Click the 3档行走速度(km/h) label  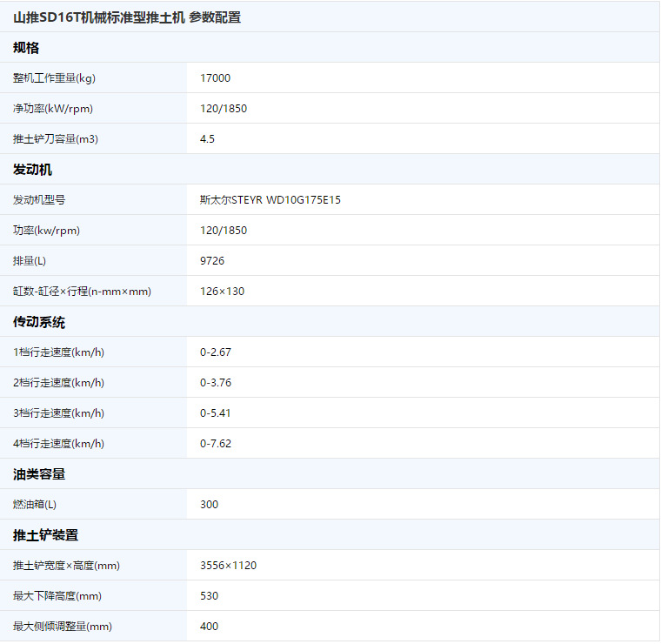point(58,413)
